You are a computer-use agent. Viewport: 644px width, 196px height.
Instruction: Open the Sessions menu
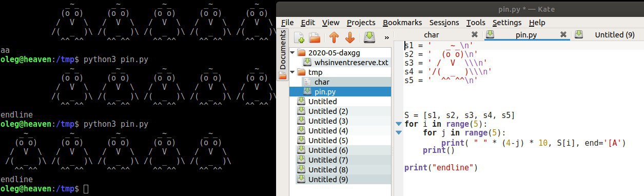(x=444, y=23)
